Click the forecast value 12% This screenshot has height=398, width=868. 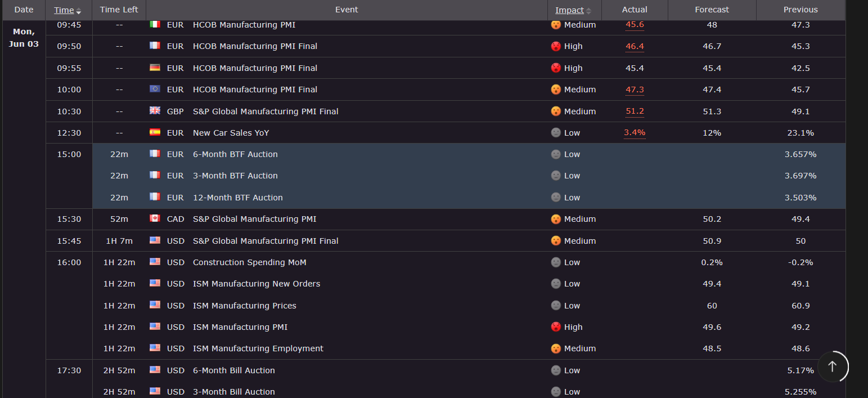pos(712,133)
